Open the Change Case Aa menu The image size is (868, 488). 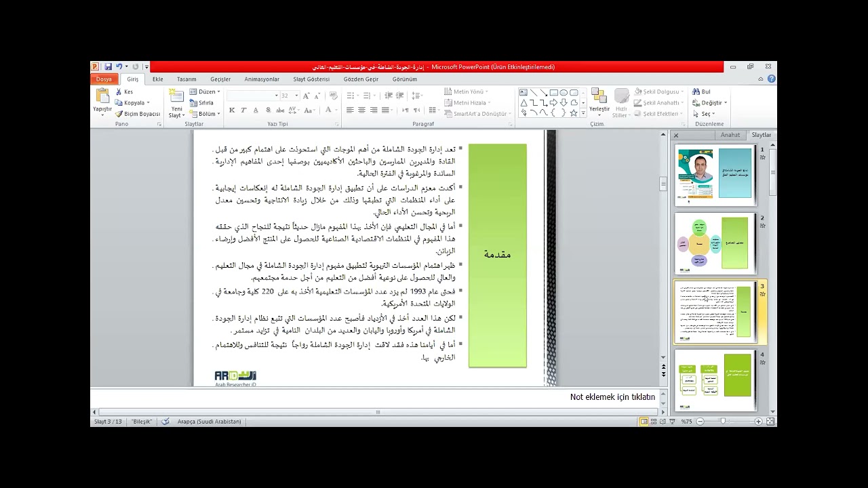(309, 110)
